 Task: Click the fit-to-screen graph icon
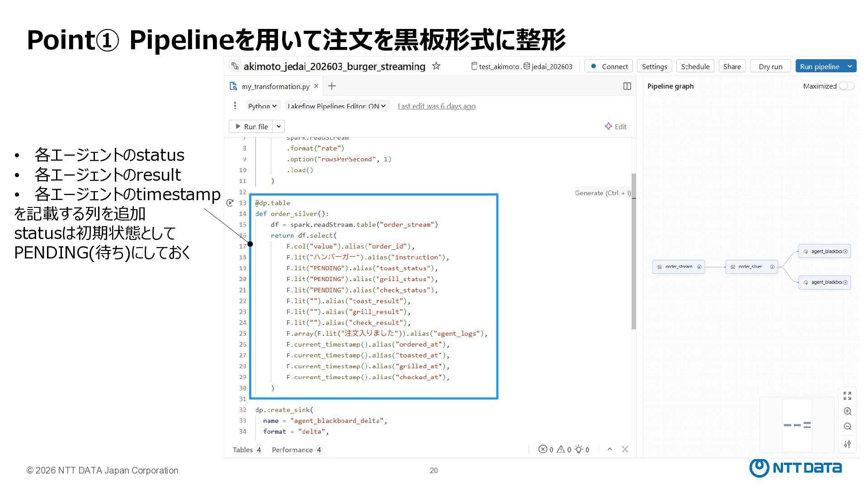pos(847,396)
